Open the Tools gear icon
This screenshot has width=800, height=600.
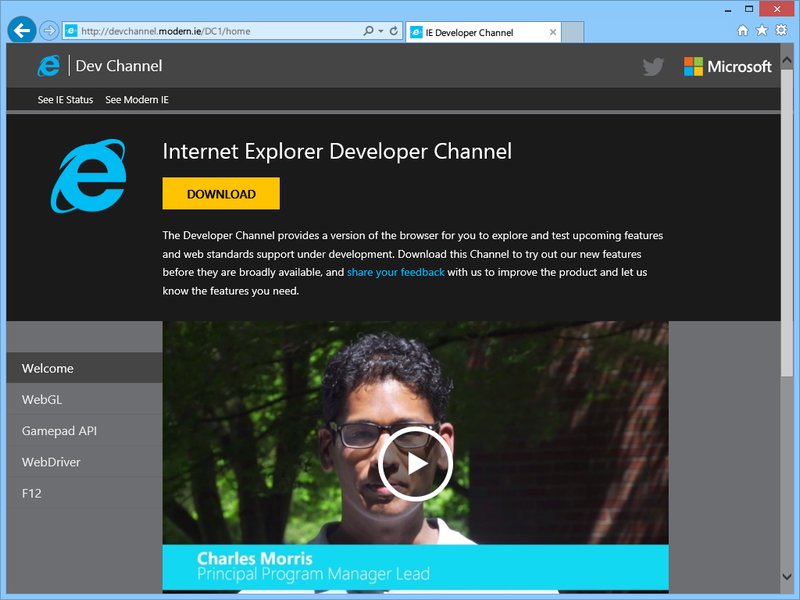pyautogui.click(x=781, y=30)
